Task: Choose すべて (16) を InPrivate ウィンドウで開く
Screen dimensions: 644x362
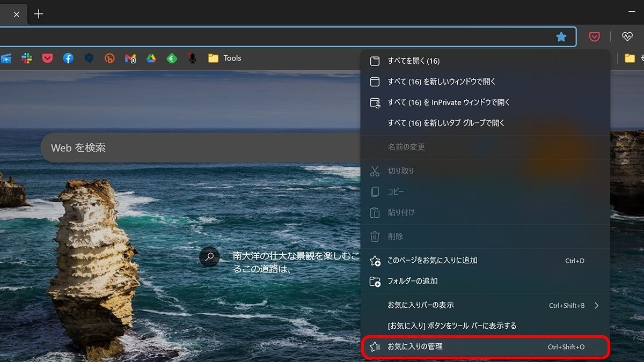Action: point(485,102)
